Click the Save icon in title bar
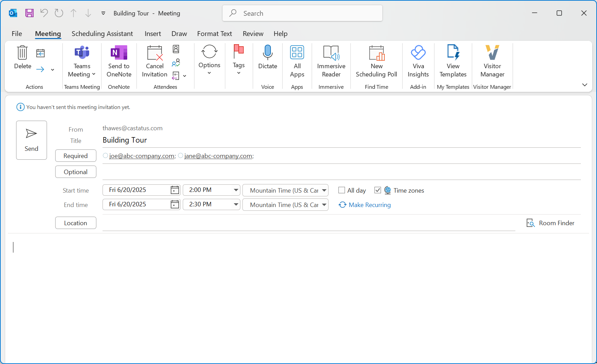This screenshot has width=597, height=364. click(x=29, y=13)
